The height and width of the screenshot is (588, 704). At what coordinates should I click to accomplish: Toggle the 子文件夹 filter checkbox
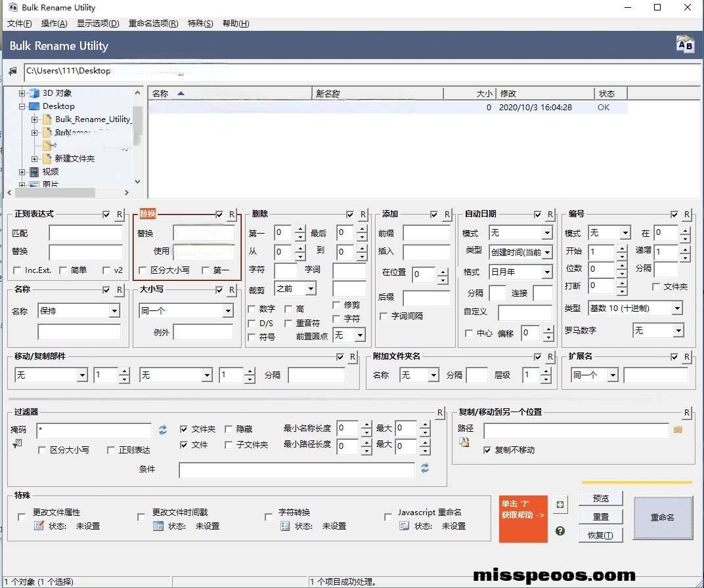(x=229, y=445)
